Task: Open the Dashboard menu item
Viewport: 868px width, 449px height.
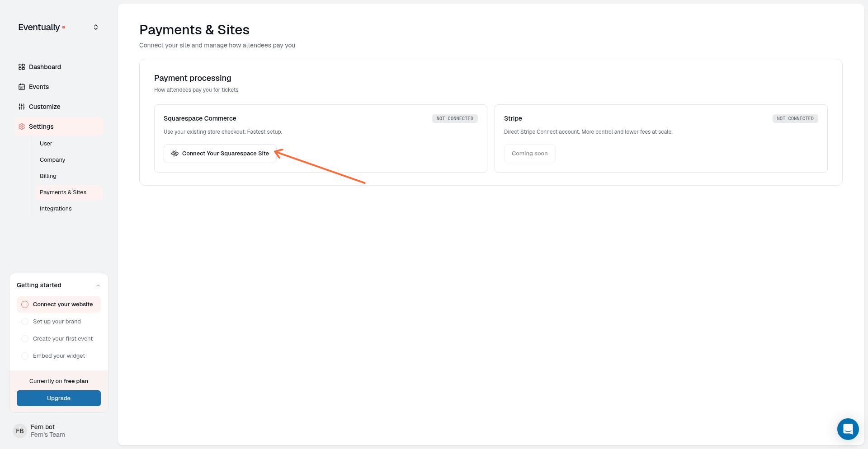Action: click(x=59, y=67)
